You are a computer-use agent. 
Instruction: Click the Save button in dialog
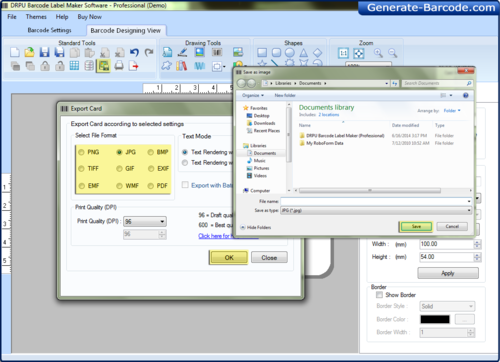click(416, 226)
